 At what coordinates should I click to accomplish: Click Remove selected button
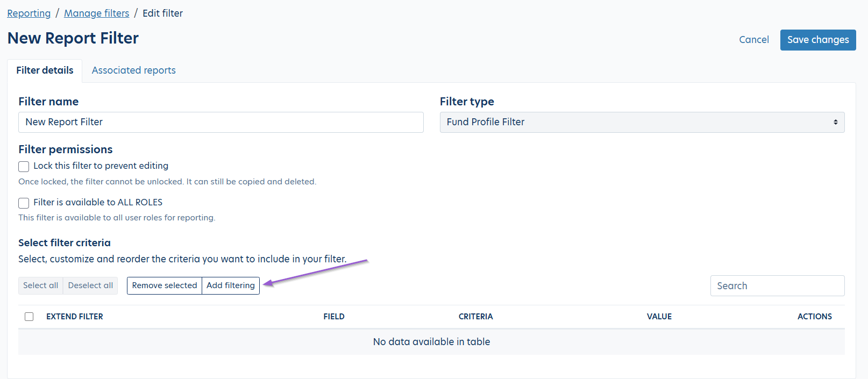point(165,285)
